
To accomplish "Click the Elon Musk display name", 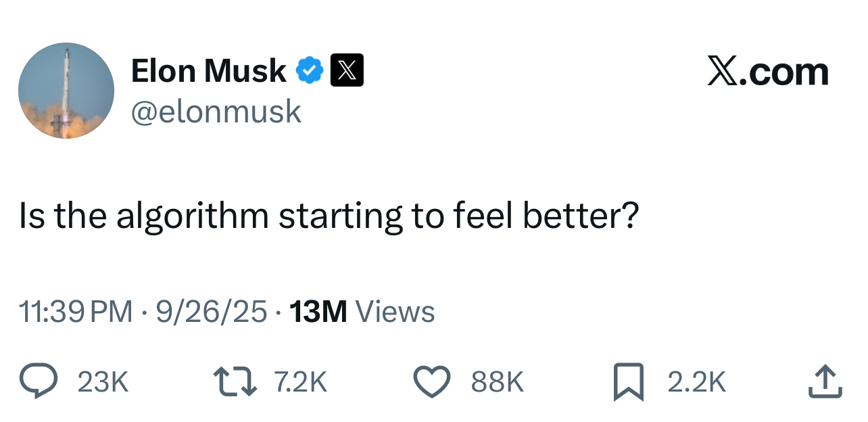I will [x=208, y=70].
